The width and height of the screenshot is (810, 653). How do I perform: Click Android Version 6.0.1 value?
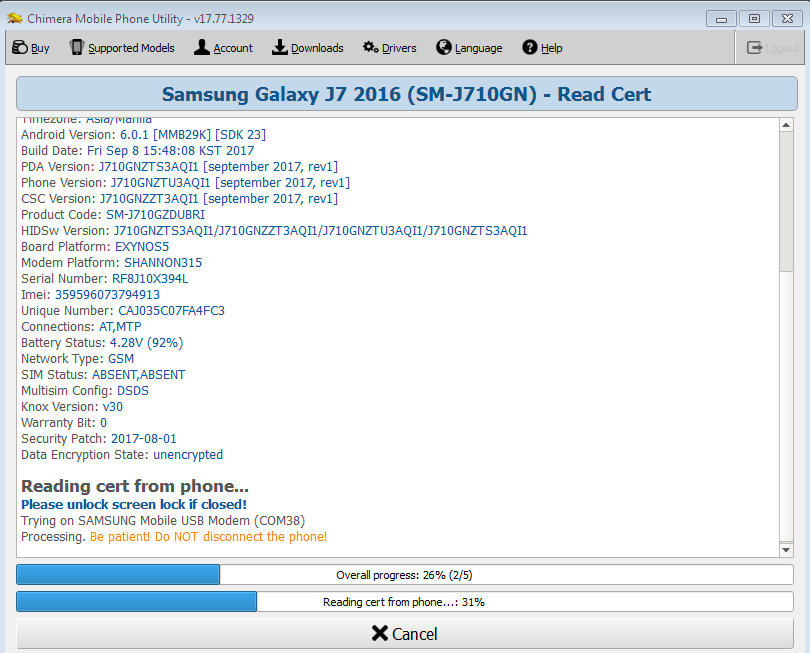tap(193, 135)
